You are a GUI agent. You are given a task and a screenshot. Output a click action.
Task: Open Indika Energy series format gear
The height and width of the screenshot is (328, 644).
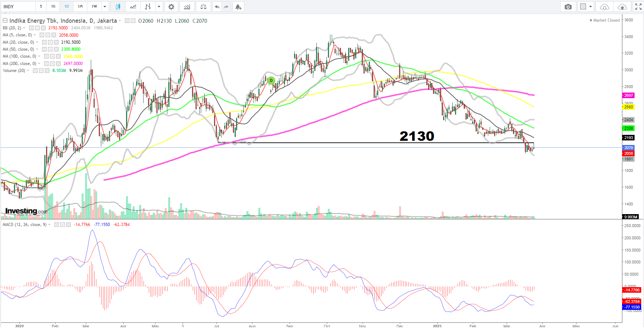click(133, 21)
